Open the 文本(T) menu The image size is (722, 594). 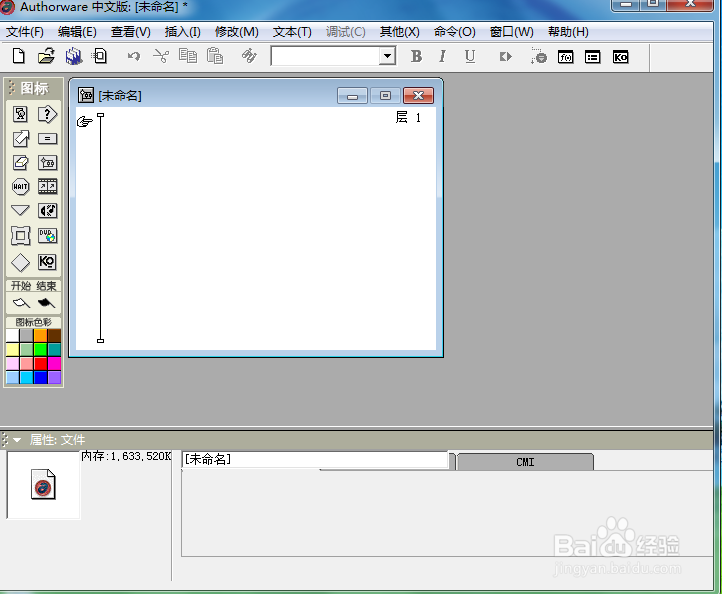[292, 32]
